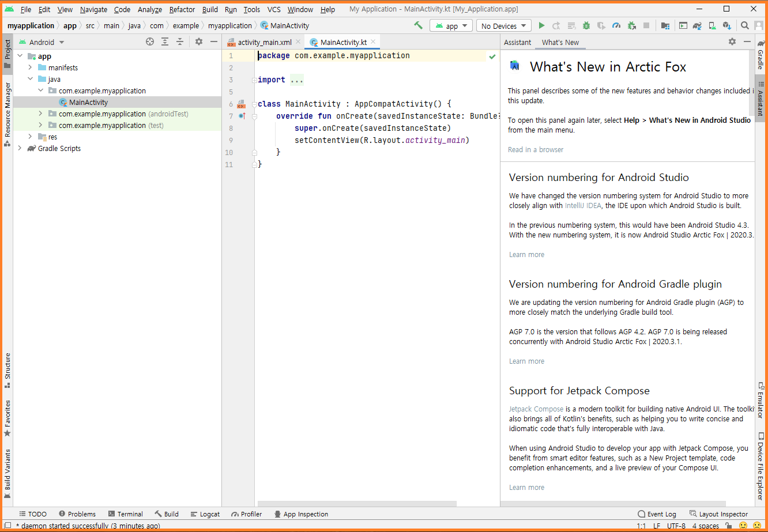Click the Make Project hammer icon
The height and width of the screenshot is (532, 768).
tap(419, 26)
